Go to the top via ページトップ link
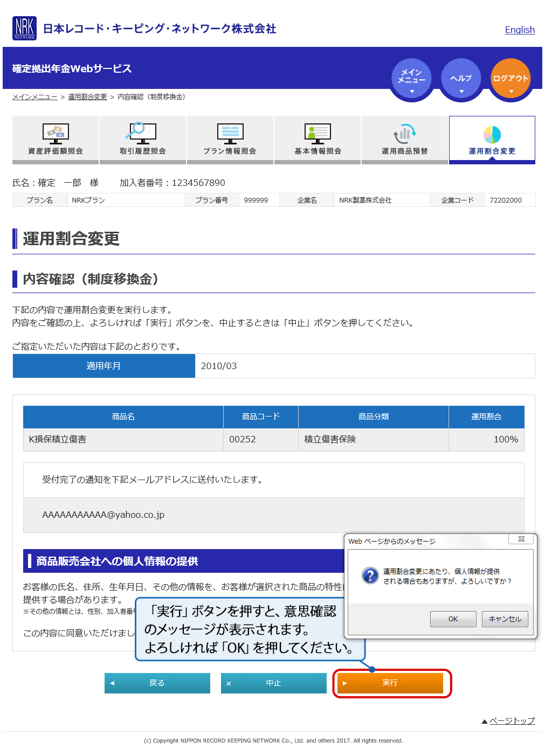The image size is (552, 756). click(512, 720)
